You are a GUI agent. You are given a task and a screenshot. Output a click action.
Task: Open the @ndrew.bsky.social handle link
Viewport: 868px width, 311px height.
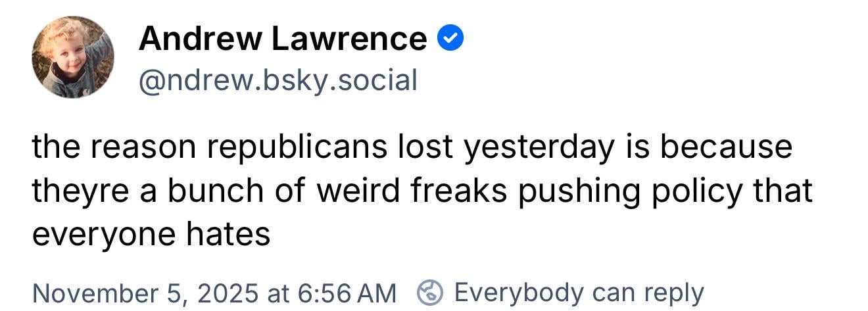(277, 80)
